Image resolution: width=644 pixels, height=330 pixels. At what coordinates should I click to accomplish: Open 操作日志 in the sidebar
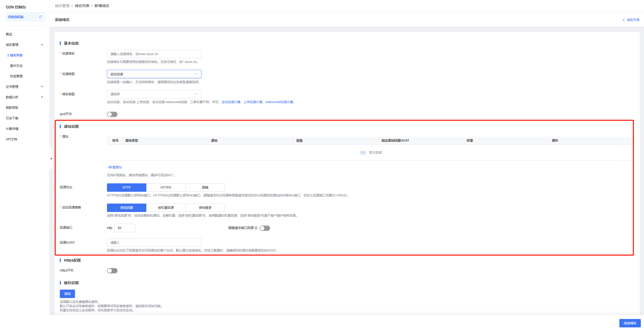(x=16, y=66)
